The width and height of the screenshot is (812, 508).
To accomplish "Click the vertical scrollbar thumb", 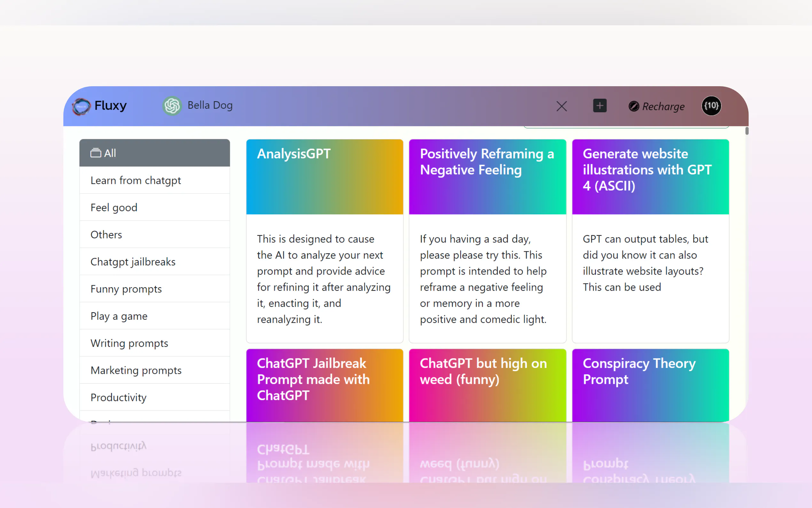I will [746, 131].
